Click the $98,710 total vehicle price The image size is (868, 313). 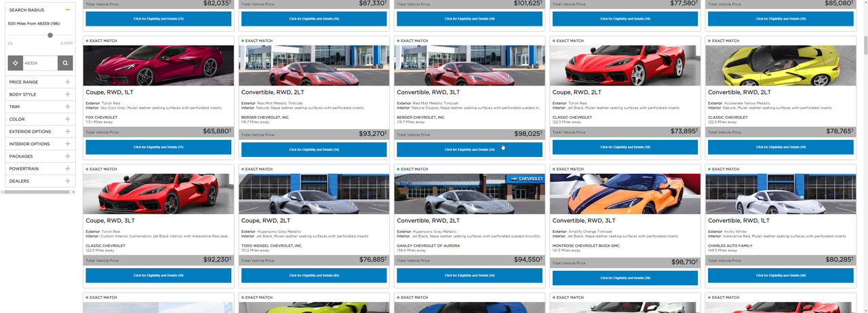[684, 262]
